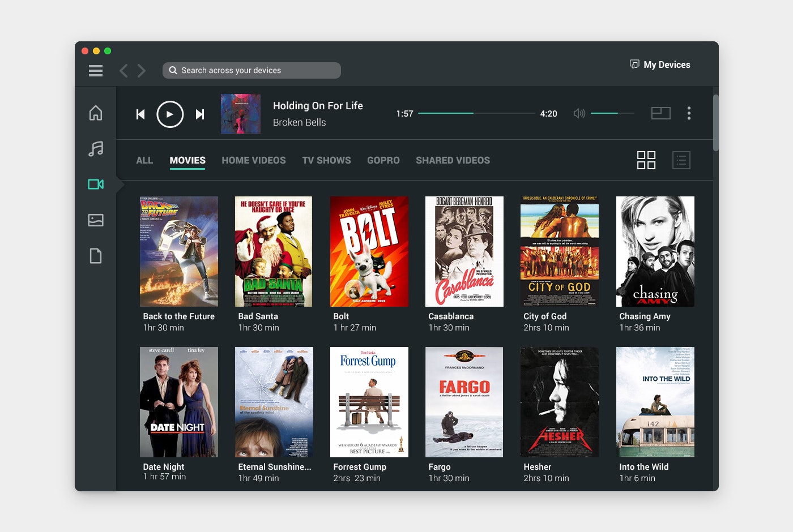Open the hamburger menu
Image resolution: width=793 pixels, height=532 pixels.
(96, 71)
